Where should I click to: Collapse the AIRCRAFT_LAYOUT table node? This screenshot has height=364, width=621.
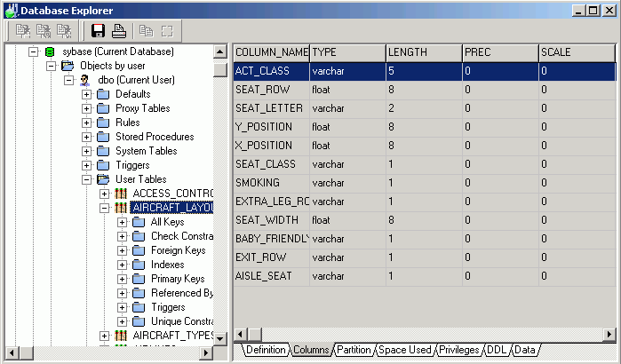104,208
